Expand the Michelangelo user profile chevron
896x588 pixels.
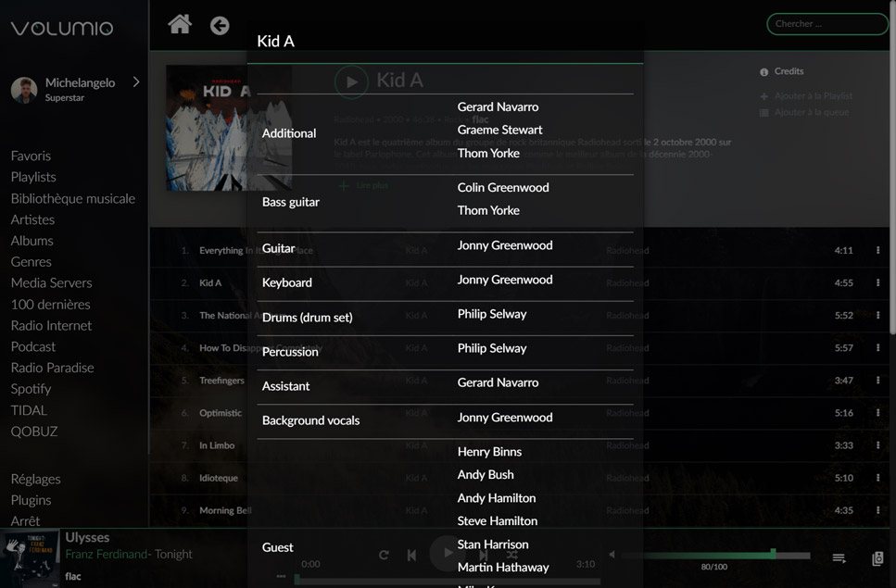136,82
